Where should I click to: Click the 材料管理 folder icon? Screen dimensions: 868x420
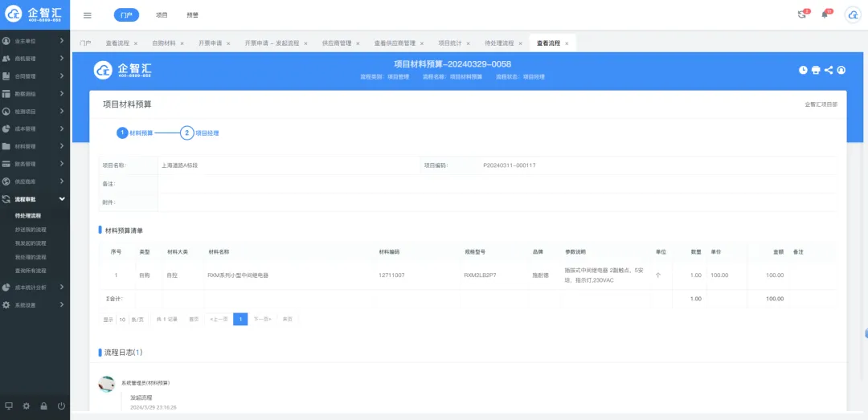[x=6, y=147]
